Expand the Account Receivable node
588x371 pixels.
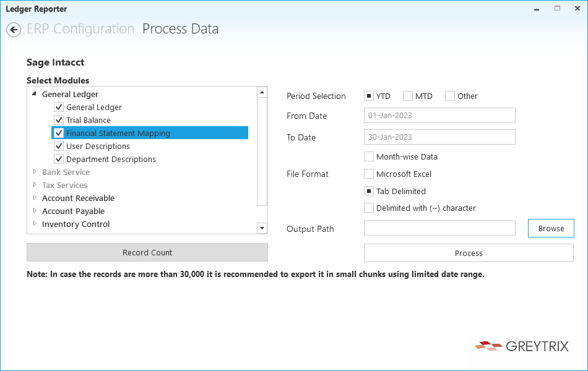[35, 198]
